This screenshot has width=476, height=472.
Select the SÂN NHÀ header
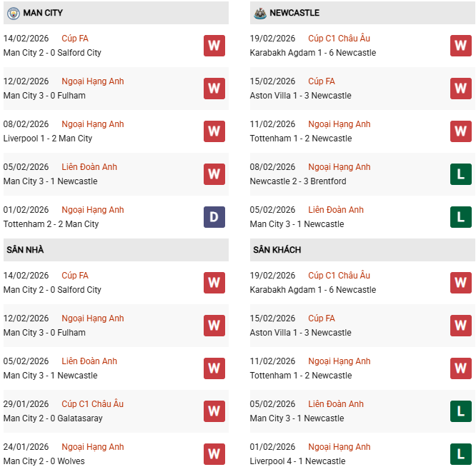(26, 250)
